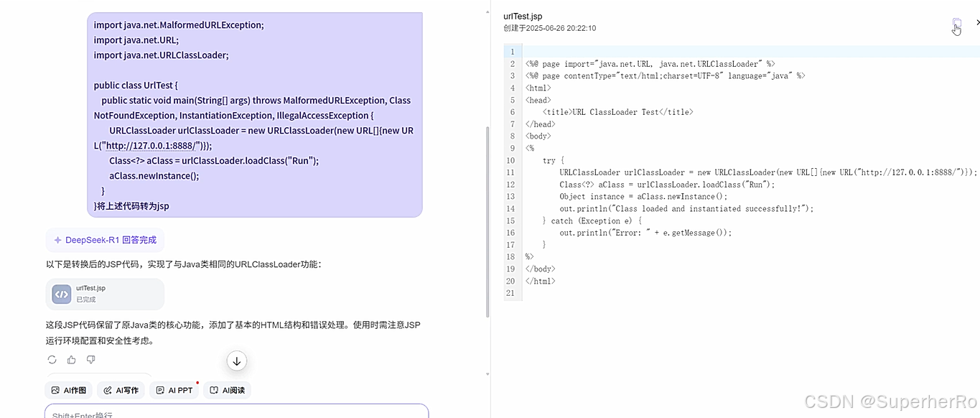Open the AI阅读 tool
The width and height of the screenshot is (980, 418).
click(x=227, y=390)
